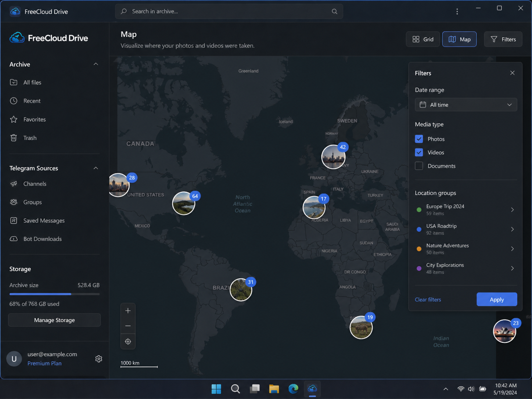Click the magnifier icon in search bar
Screen dimensions: 532x399
pyautogui.click(x=334, y=11)
